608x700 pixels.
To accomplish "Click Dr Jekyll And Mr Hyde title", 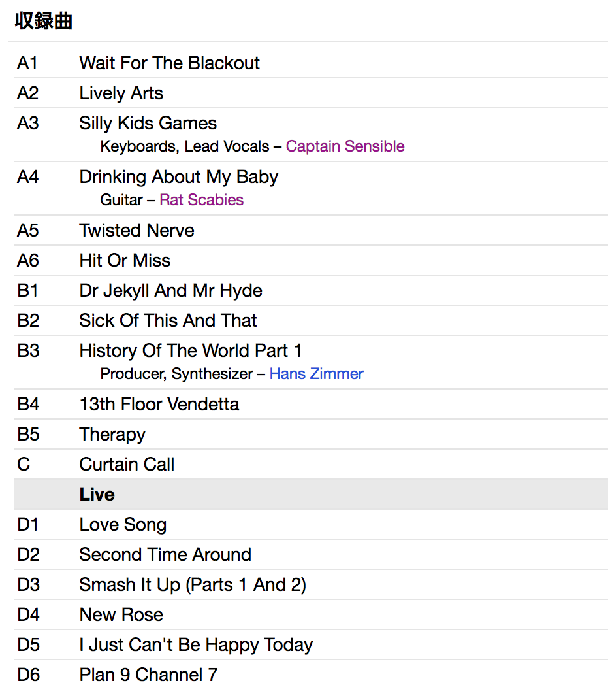I will pos(170,290).
